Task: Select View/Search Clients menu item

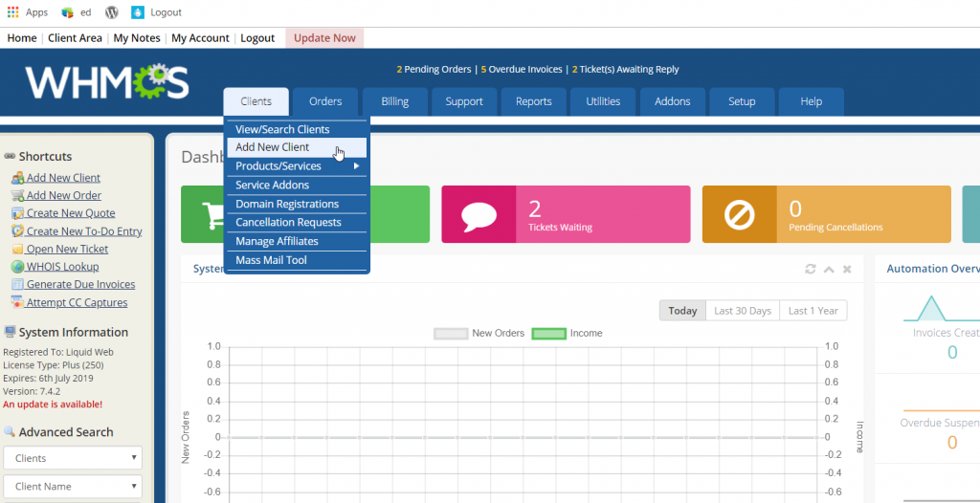Action: 297,129
